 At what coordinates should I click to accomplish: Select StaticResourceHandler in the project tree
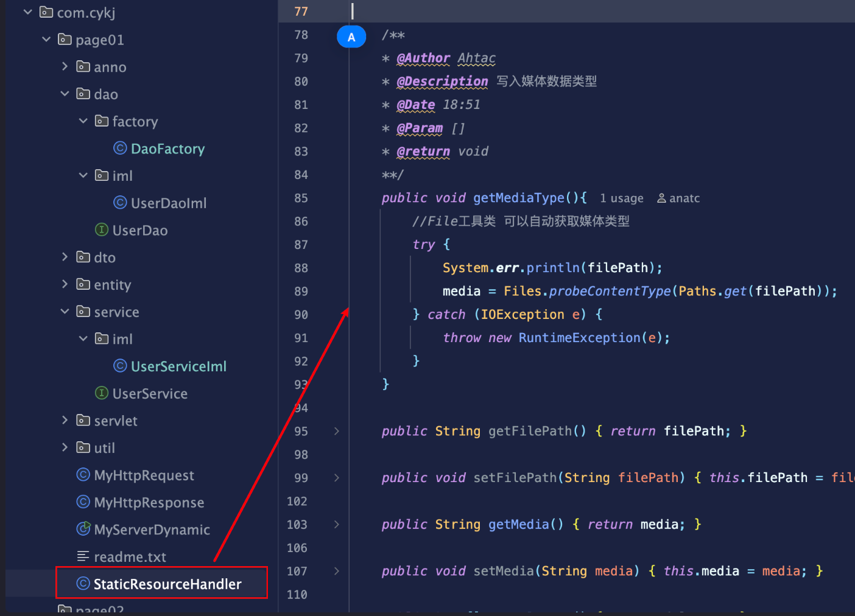tap(167, 584)
